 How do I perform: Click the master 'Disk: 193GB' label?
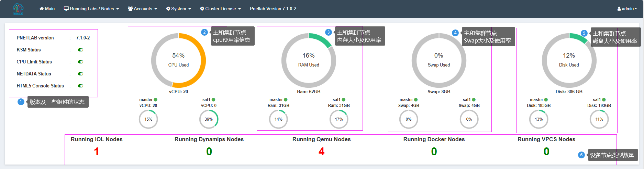pos(539,106)
